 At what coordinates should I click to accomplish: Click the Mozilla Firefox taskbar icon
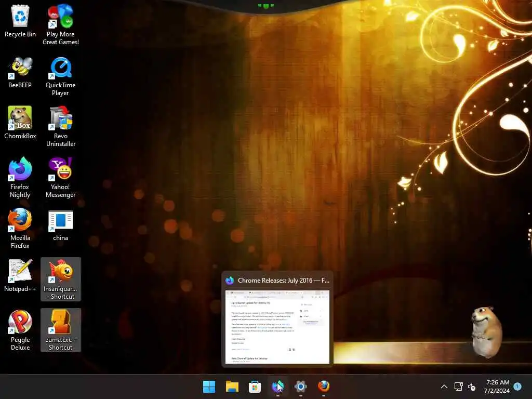[x=324, y=387]
